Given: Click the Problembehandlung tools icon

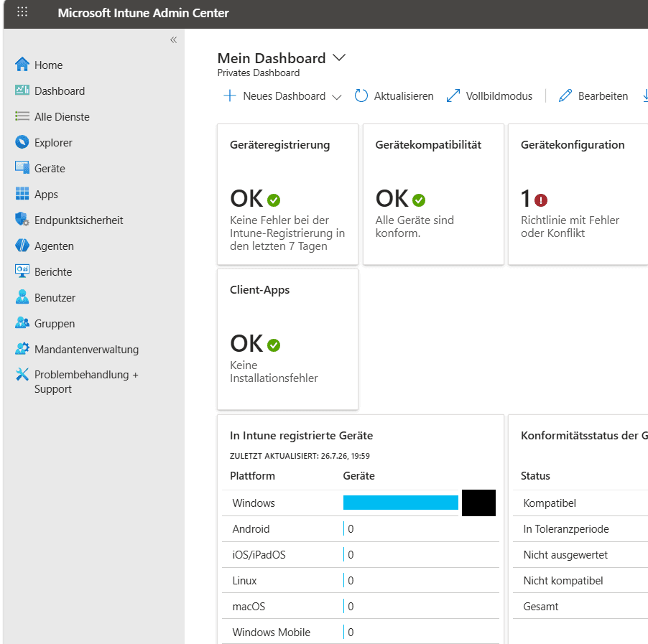Looking at the screenshot, I should [x=22, y=374].
